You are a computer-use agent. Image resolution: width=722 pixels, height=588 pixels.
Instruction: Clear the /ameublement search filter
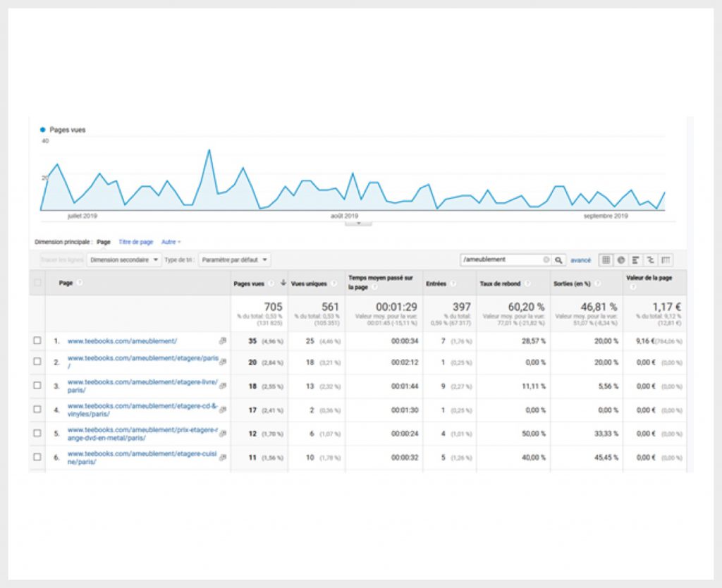(x=546, y=260)
